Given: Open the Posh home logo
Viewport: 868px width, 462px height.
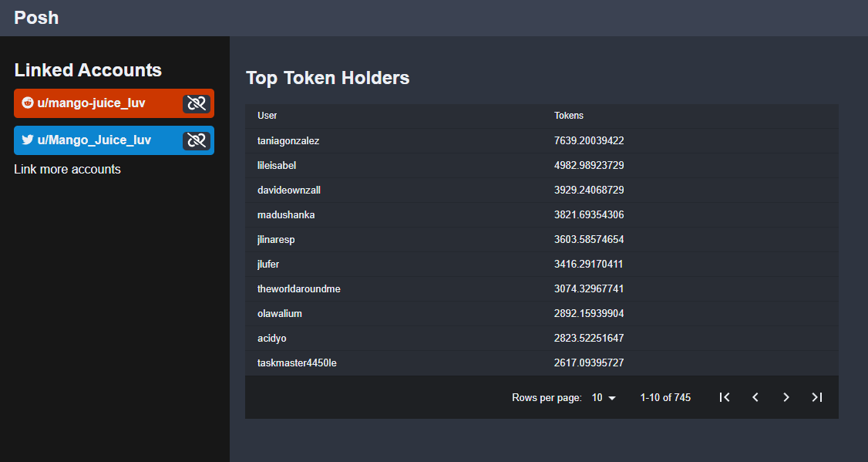Looking at the screenshot, I should 36,18.
